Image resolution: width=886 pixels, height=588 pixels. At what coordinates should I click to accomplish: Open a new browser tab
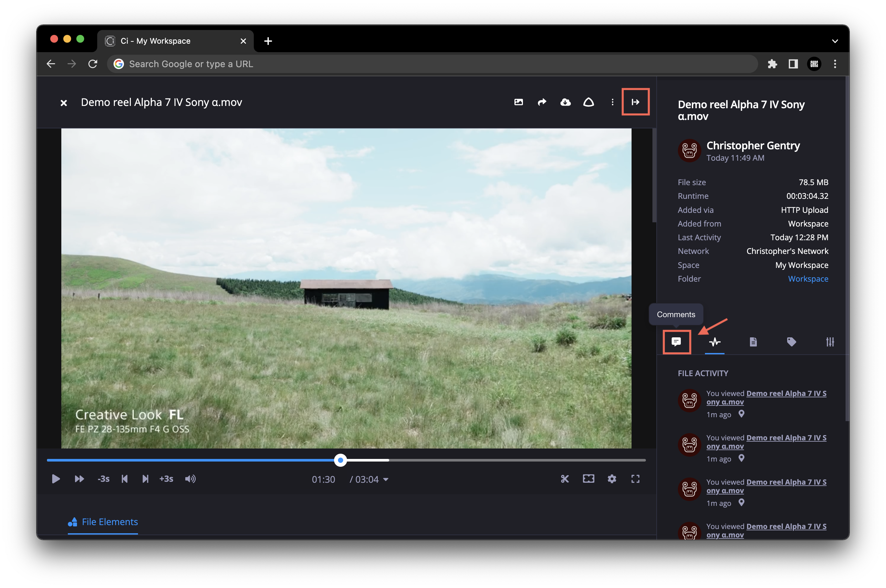tap(267, 41)
